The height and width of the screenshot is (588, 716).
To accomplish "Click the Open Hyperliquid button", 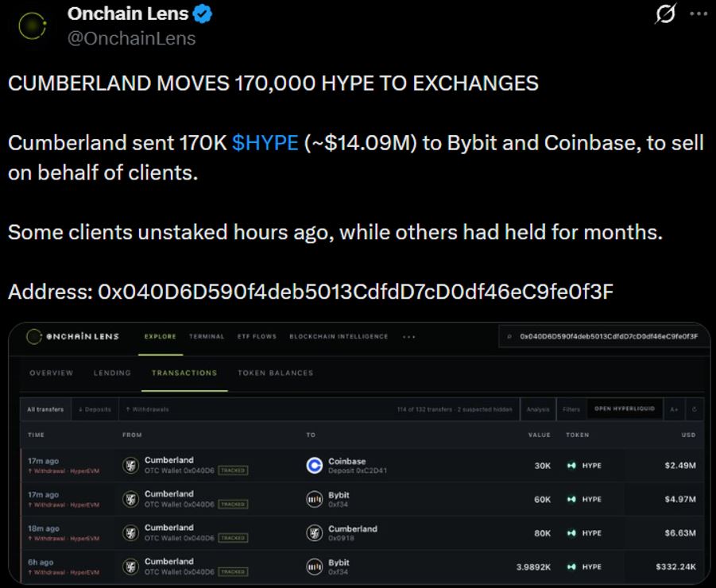I will click(x=625, y=409).
